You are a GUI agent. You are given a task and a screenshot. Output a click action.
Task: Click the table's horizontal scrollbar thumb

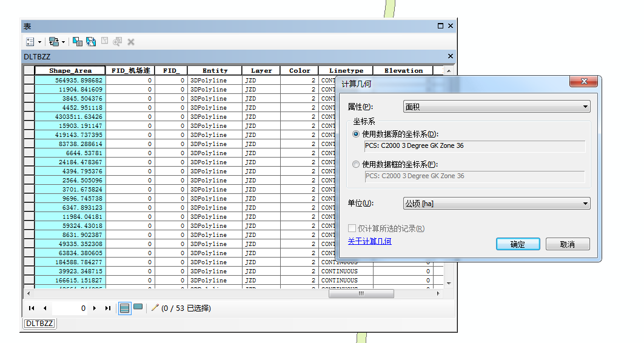pyautogui.click(x=361, y=293)
